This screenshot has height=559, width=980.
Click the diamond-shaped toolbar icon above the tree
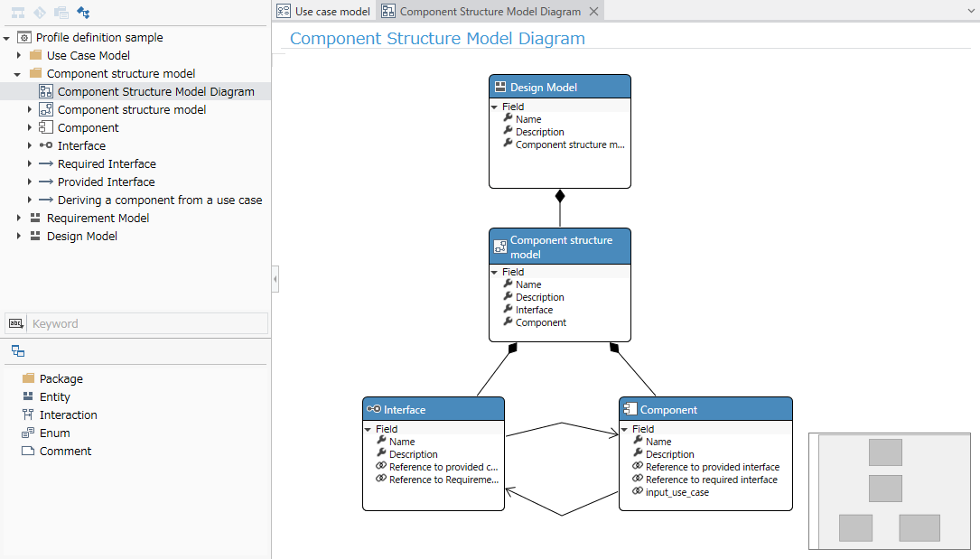40,13
